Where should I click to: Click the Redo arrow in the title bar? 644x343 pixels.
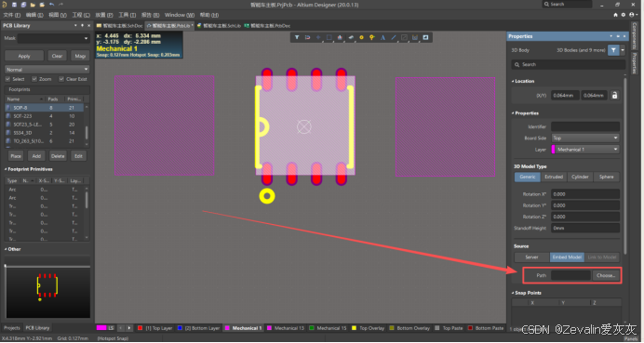pos(60,5)
